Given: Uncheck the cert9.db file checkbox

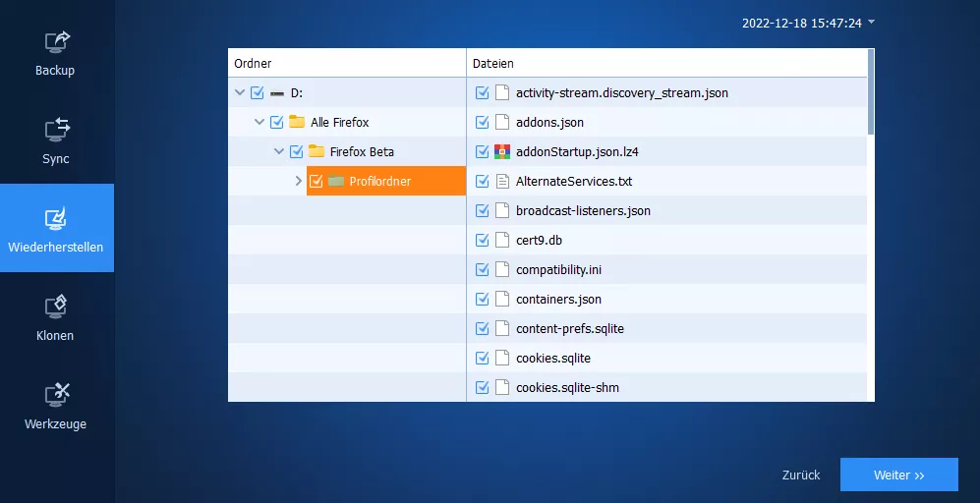Looking at the screenshot, I should [x=482, y=241].
